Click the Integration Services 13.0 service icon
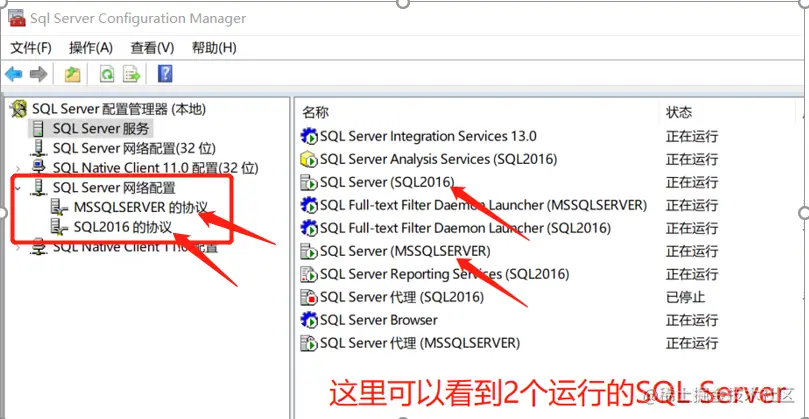 [x=309, y=136]
